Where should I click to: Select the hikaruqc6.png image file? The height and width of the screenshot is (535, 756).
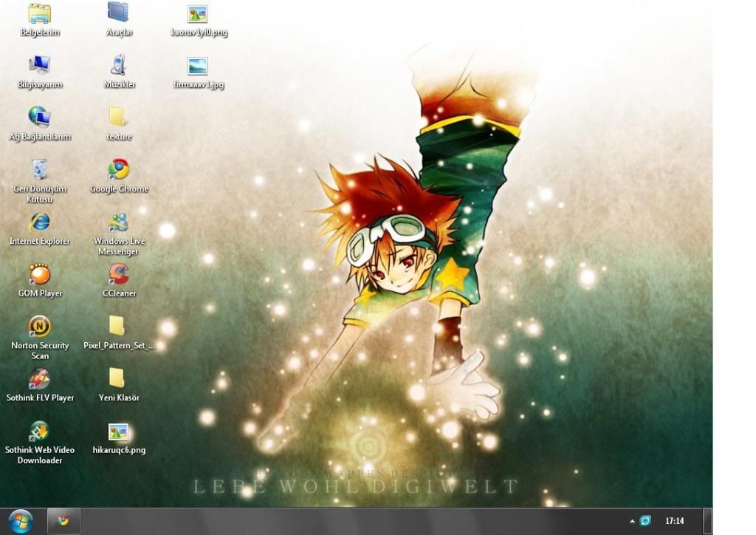118,432
